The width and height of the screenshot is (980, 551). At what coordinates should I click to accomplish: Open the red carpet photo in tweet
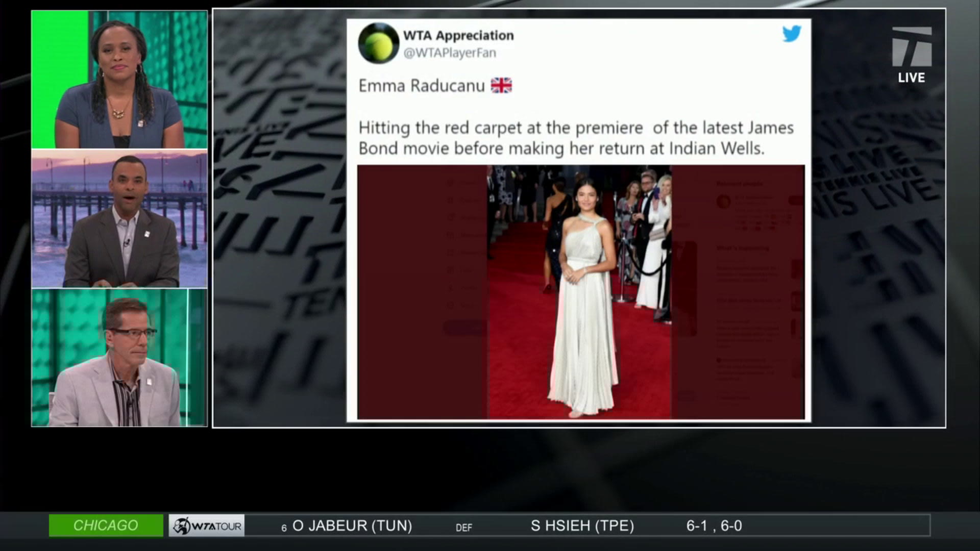[581, 292]
